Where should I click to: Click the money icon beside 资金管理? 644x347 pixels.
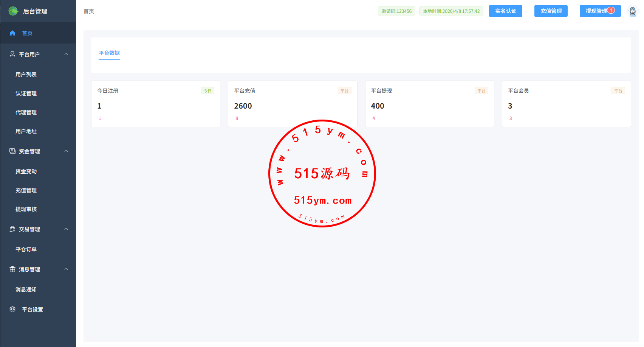coord(12,151)
